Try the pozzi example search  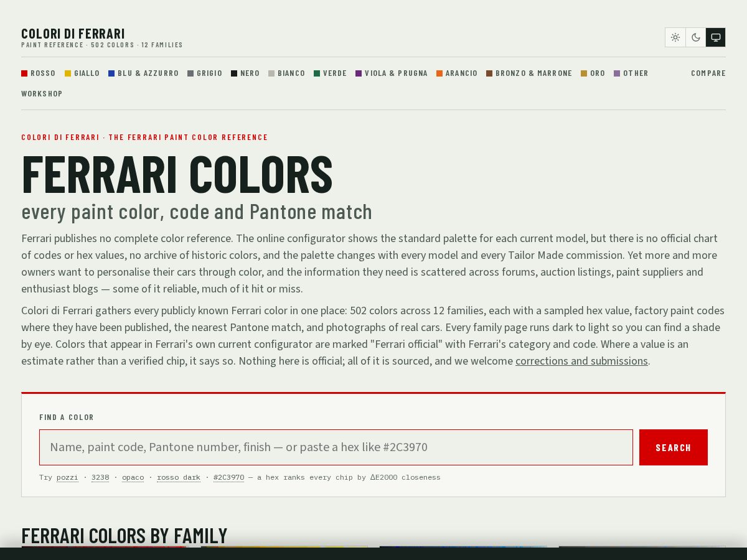tap(67, 477)
